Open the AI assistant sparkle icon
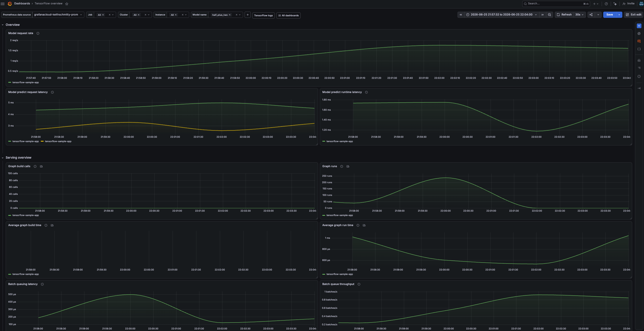Viewport: 644px width, 331px height. click(x=615, y=4)
